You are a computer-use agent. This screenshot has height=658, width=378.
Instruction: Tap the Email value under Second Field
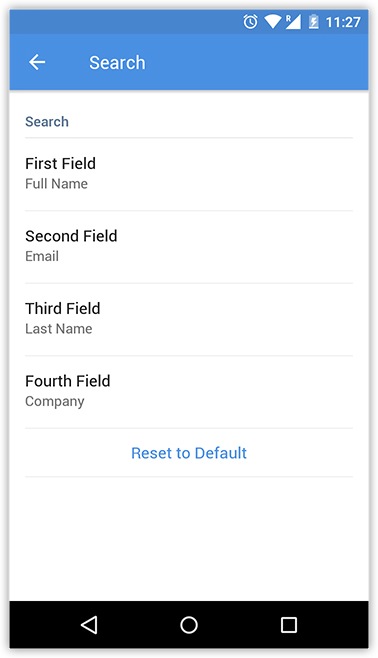[x=42, y=256]
